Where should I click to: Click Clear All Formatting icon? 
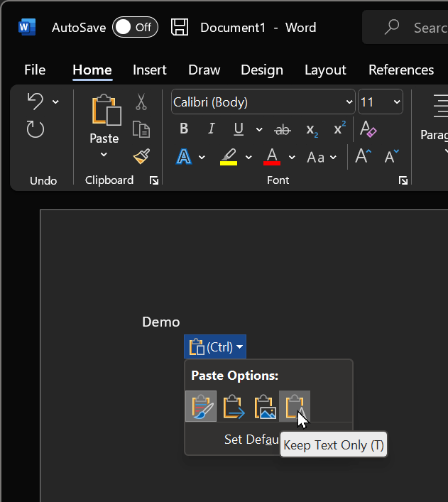point(368,129)
